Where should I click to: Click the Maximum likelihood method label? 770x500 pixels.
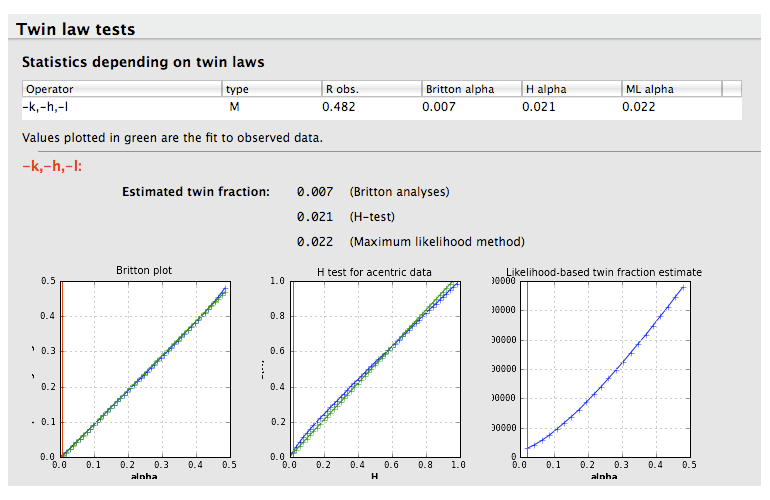437,242
